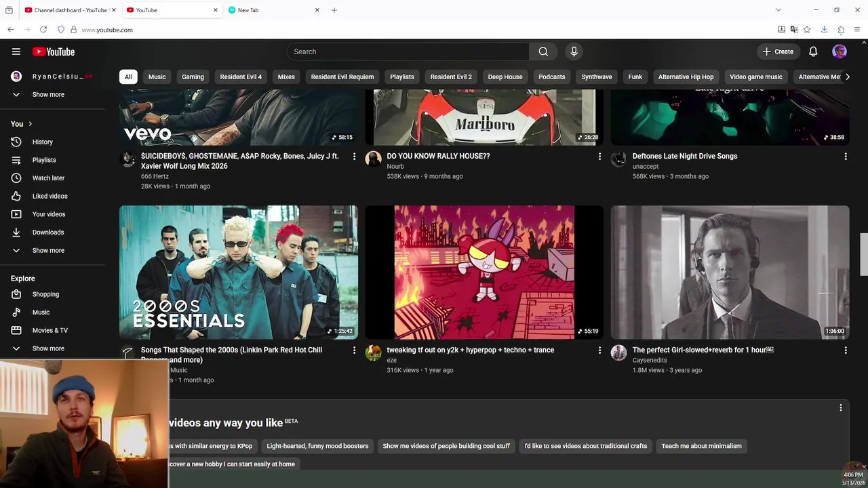
Task: Open options for Songs That Shaped the 2000s
Action: tap(354, 350)
